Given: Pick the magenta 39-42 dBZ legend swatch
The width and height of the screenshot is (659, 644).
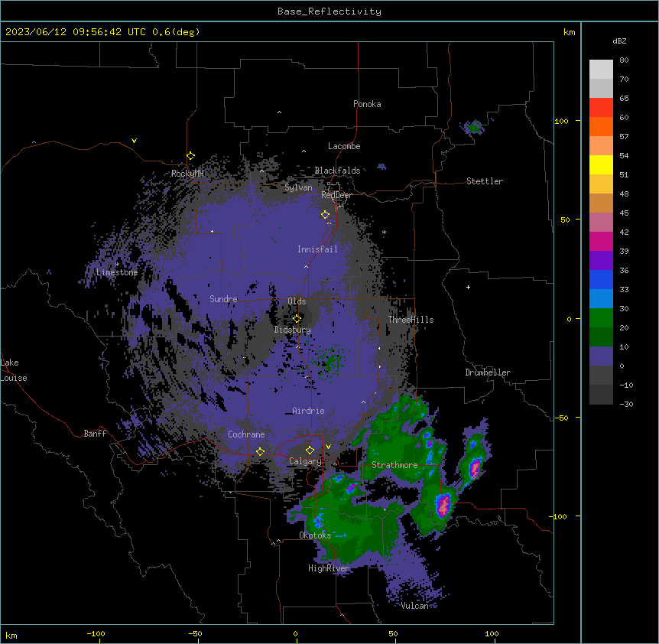Looking at the screenshot, I should coord(601,241).
